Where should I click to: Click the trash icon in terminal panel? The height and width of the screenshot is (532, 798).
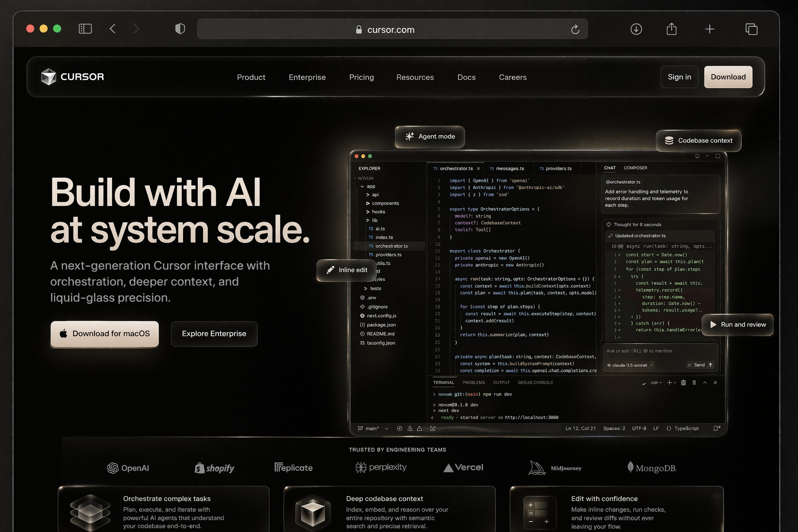[x=683, y=383]
